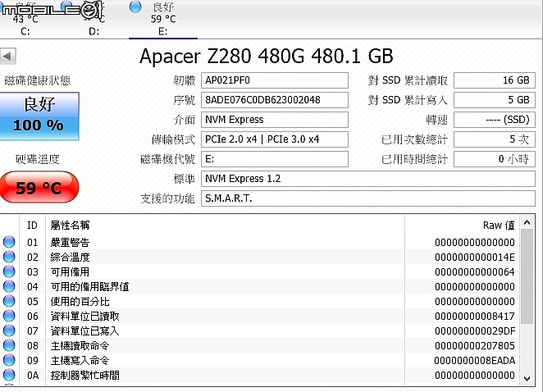The height and width of the screenshot is (392, 543).
Task: Click the blue status icon for attribute 06
Action: tap(9, 316)
